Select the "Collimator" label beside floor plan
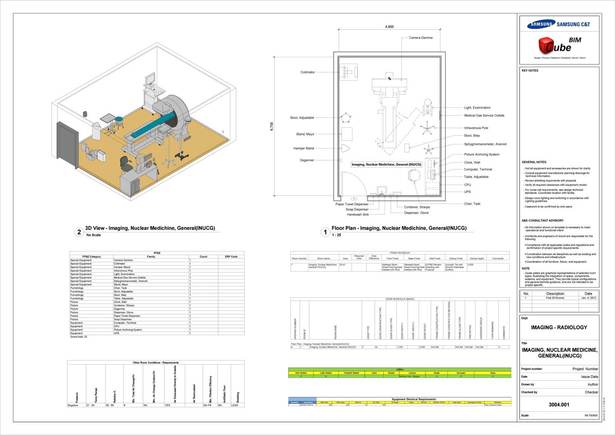615x435 pixels. coord(308,72)
